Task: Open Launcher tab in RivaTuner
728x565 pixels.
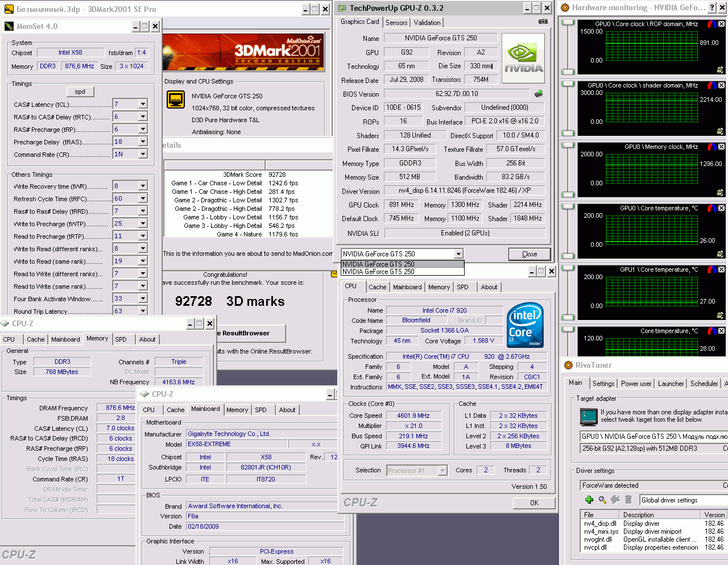Action: pos(671,384)
